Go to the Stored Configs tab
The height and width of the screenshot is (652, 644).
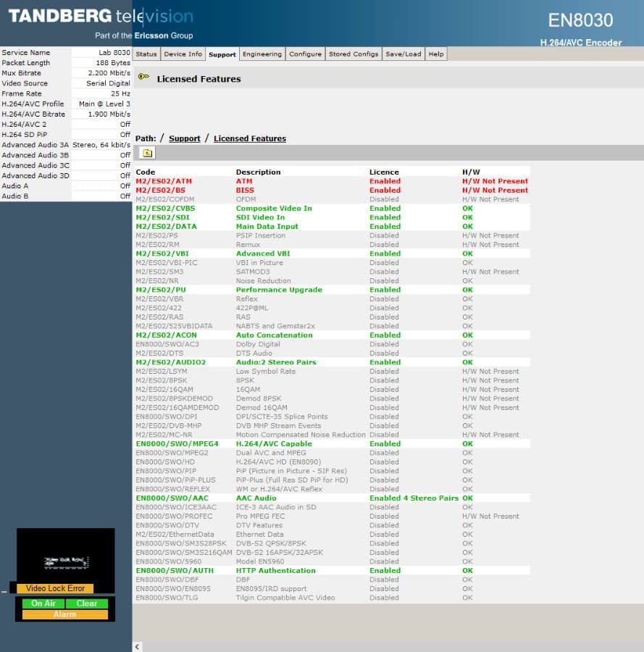coord(354,54)
